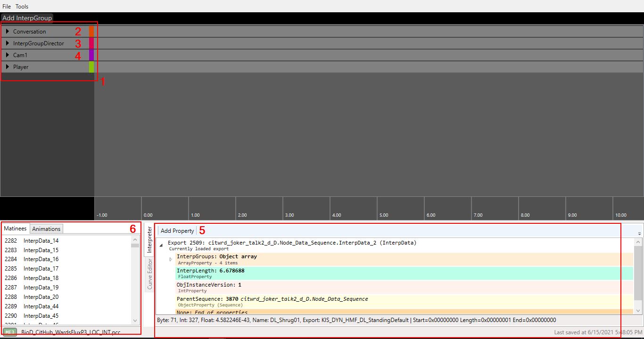The image size is (644, 339).
Task: Click the 10.00 mark on timeline ruler
Action: pos(621,215)
